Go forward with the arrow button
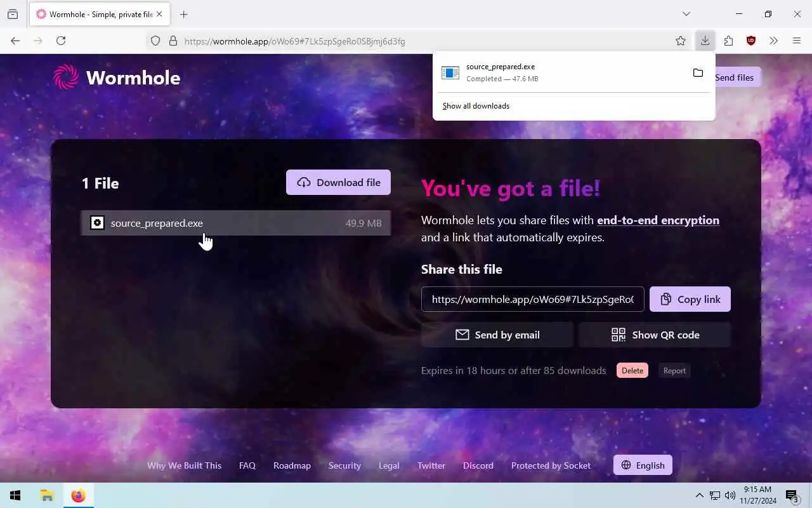812x508 pixels. pyautogui.click(x=38, y=41)
